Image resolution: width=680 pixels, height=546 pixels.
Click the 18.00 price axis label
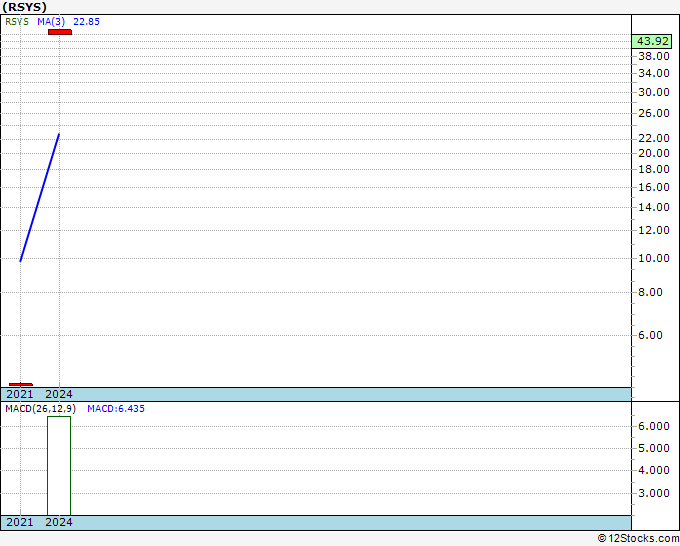pyautogui.click(x=654, y=169)
